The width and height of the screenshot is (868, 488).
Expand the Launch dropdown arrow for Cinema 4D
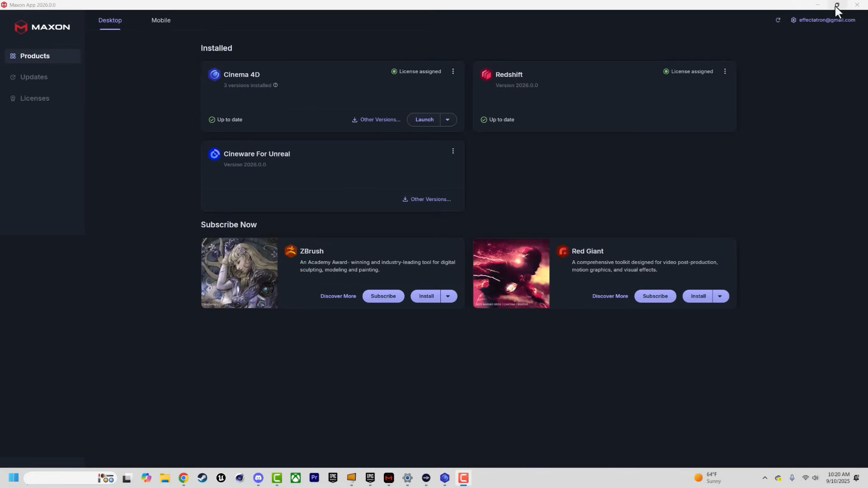[x=448, y=120]
